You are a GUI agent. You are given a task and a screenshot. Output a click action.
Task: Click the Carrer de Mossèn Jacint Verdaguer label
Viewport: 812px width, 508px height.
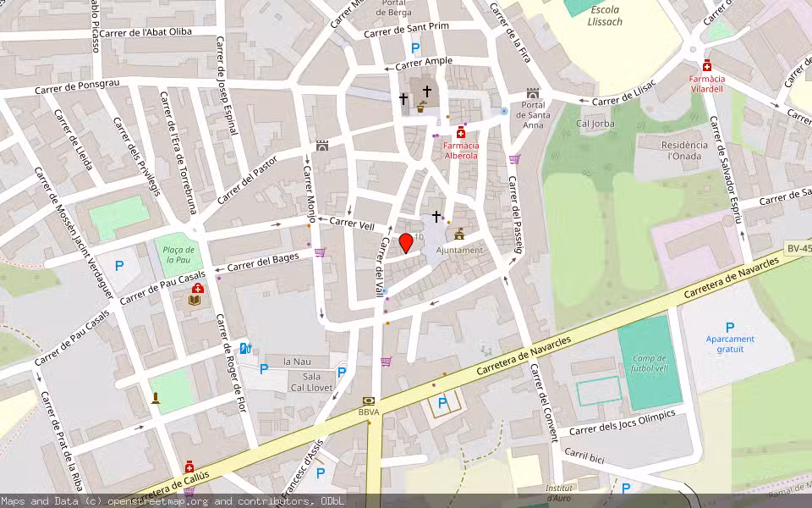(74, 232)
